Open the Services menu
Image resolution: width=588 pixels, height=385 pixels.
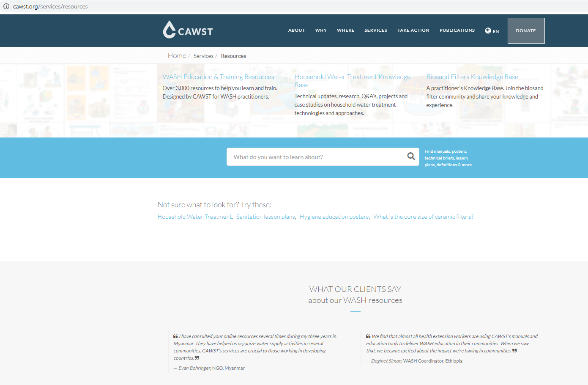(376, 30)
